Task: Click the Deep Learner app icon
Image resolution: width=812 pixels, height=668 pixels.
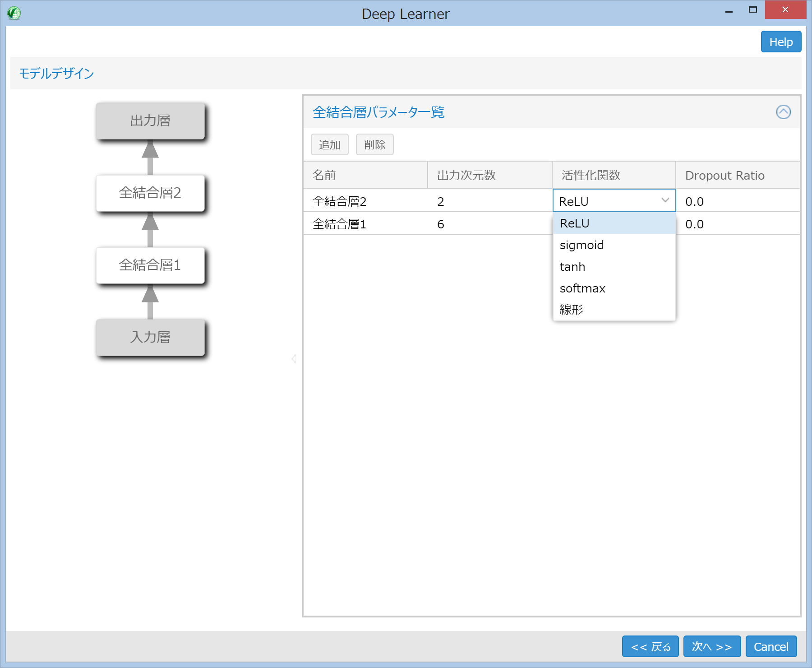Action: pos(14,13)
